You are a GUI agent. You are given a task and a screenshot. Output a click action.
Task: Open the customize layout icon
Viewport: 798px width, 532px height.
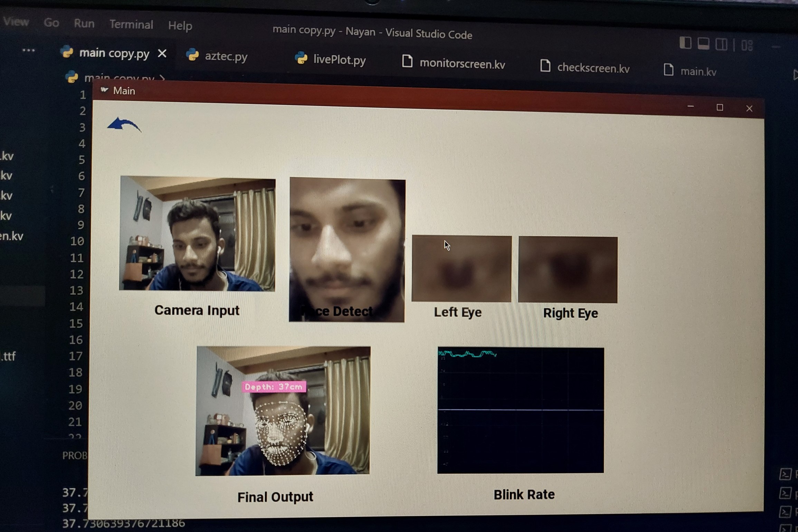[747, 46]
